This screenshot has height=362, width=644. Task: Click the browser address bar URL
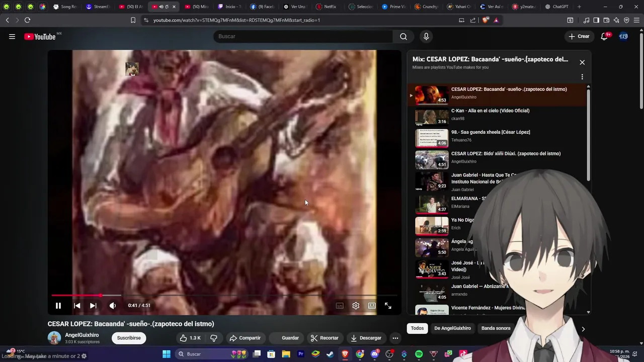click(x=236, y=20)
